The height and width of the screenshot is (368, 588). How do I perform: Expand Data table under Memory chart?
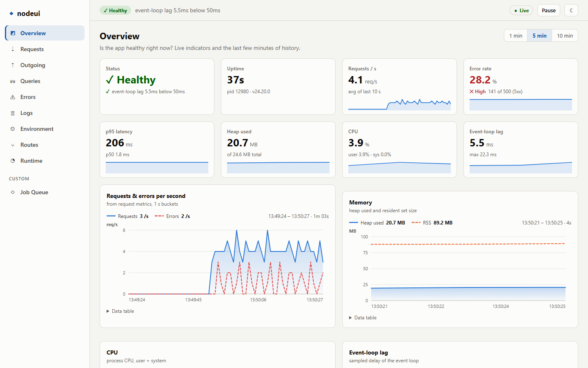pos(363,318)
